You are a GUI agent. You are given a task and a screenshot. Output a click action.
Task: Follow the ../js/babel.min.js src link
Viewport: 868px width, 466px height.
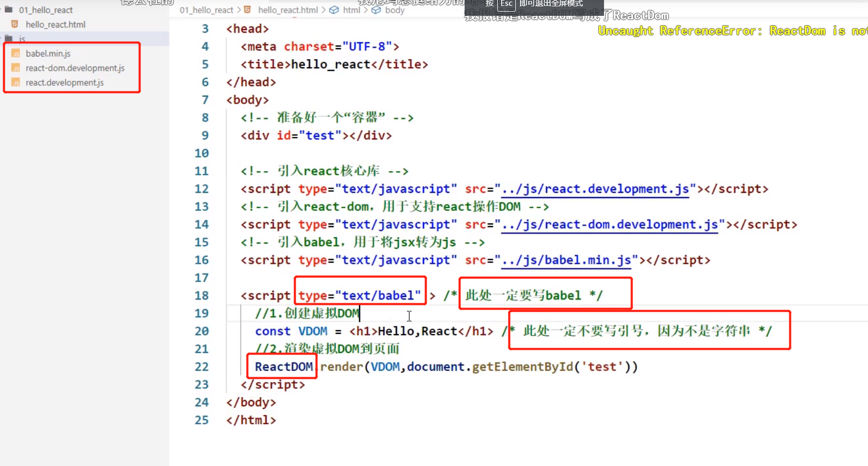click(x=566, y=260)
